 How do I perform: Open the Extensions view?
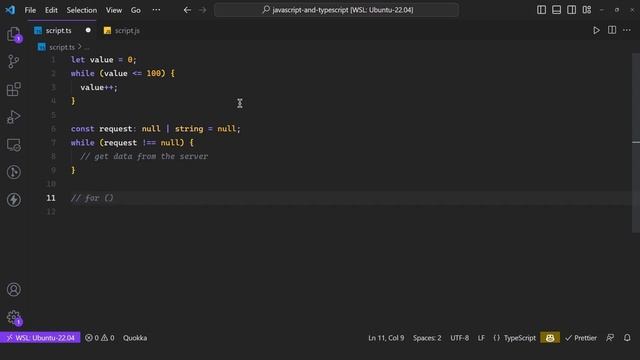pyautogui.click(x=13, y=89)
